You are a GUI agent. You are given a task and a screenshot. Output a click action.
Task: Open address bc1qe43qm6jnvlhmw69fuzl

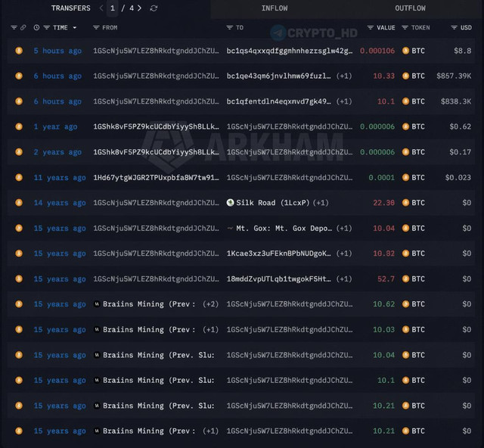coord(278,76)
